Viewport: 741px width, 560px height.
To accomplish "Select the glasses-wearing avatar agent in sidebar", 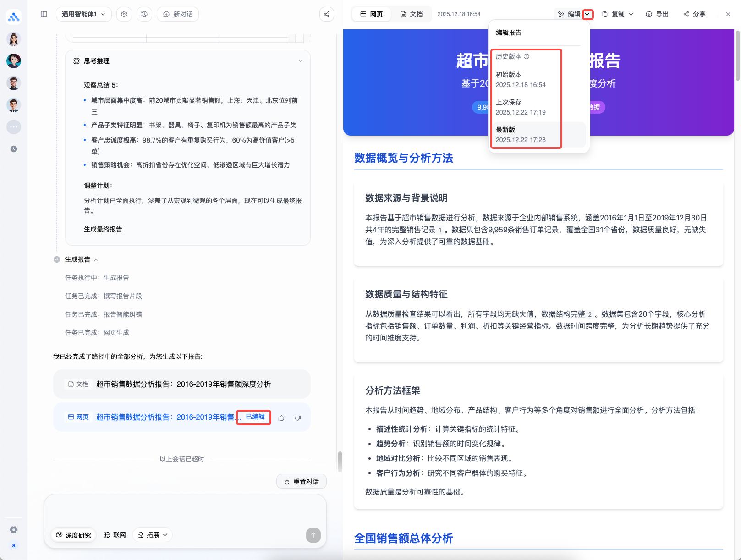I will [x=14, y=83].
